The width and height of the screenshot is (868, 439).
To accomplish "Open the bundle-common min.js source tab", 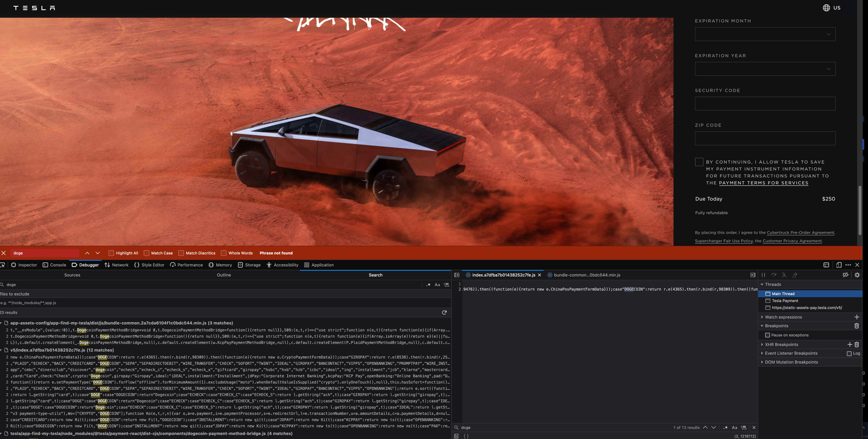I will 587,275.
